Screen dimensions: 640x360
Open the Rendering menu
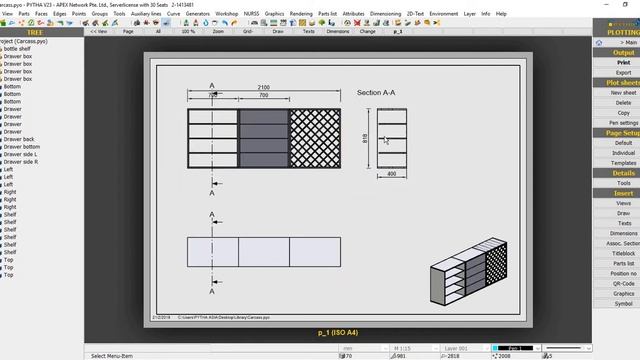click(x=301, y=14)
